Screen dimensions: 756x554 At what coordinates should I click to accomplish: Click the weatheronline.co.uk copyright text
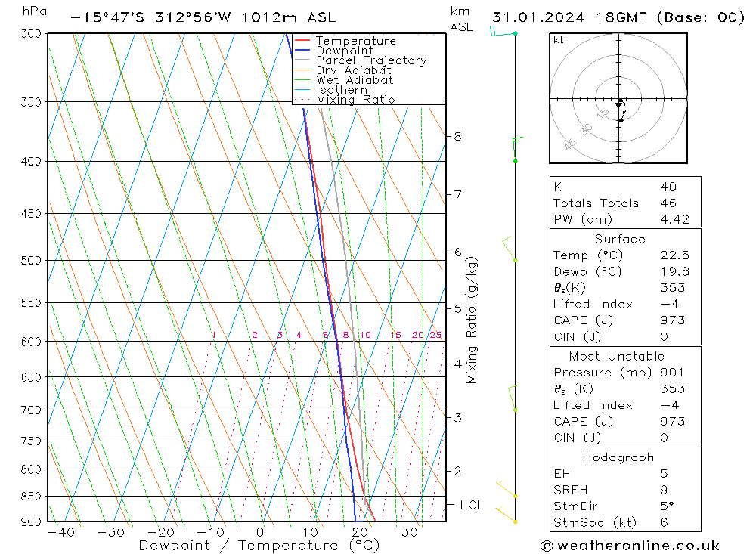tap(630, 546)
